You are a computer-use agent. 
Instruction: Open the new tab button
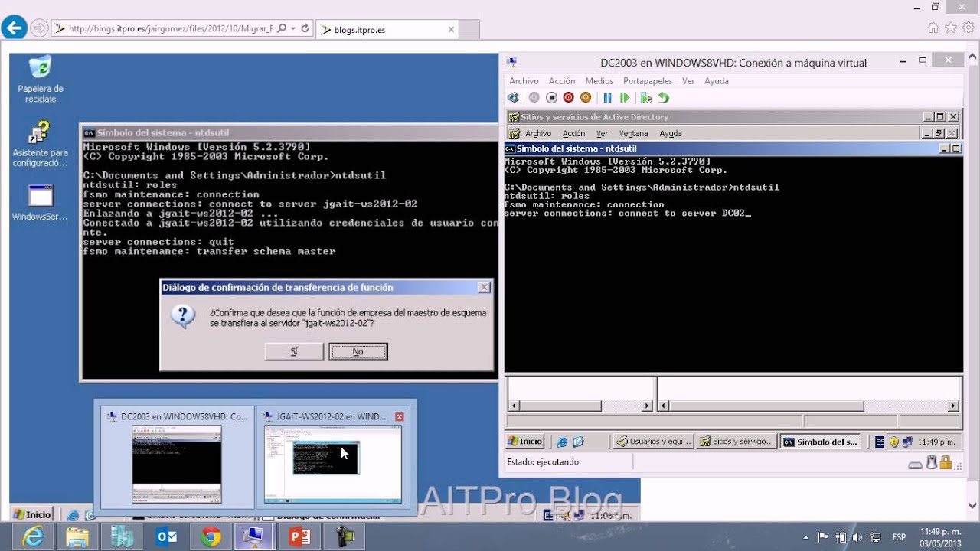469,30
